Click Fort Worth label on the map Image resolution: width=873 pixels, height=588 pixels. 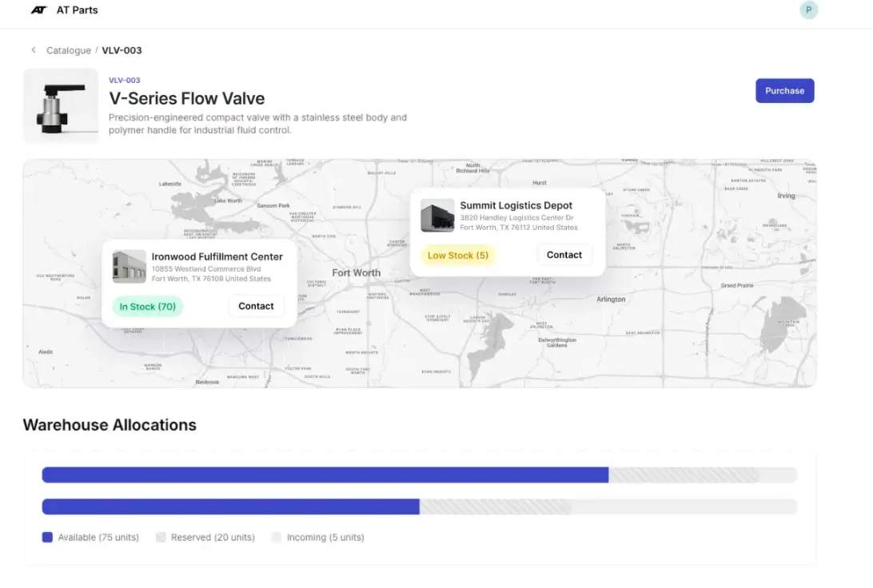357,272
